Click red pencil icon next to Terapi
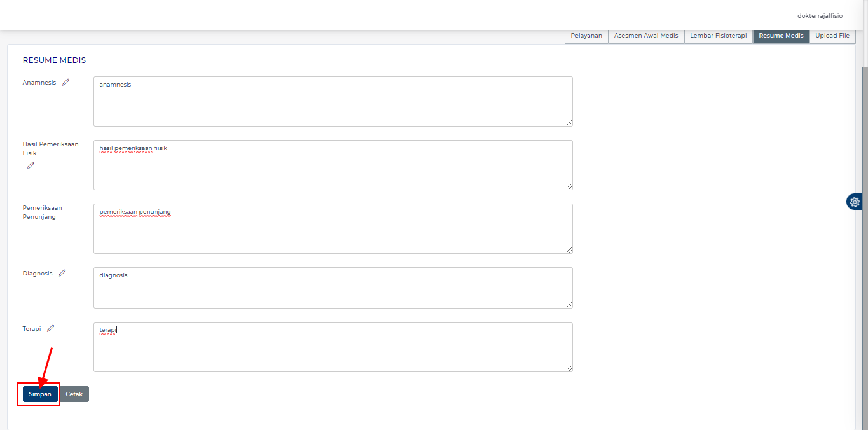 (x=51, y=328)
